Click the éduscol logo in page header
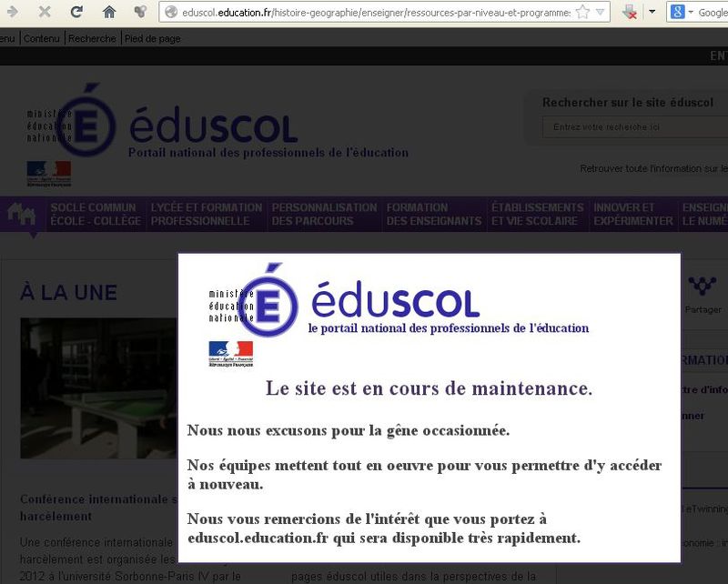Viewport: 728px width, 584px height. click(x=213, y=126)
